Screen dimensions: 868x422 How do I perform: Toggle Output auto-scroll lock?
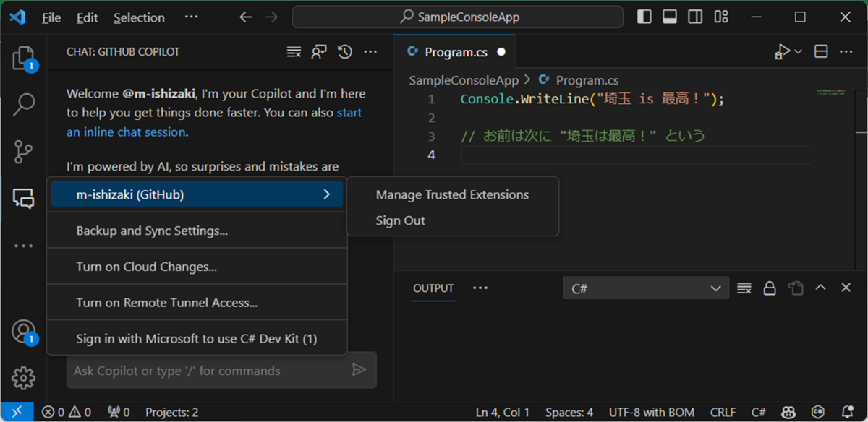point(770,288)
